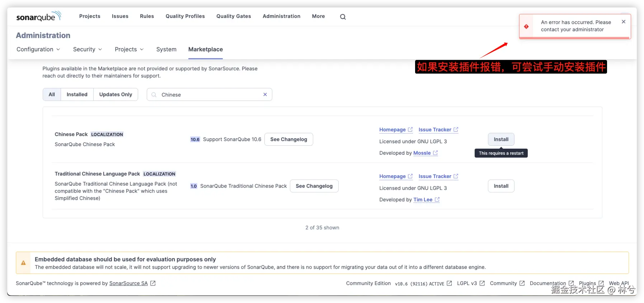Image resolution: width=644 pixels, height=303 pixels.
Task: Click the "2 of 35 shown" text
Action: click(322, 228)
